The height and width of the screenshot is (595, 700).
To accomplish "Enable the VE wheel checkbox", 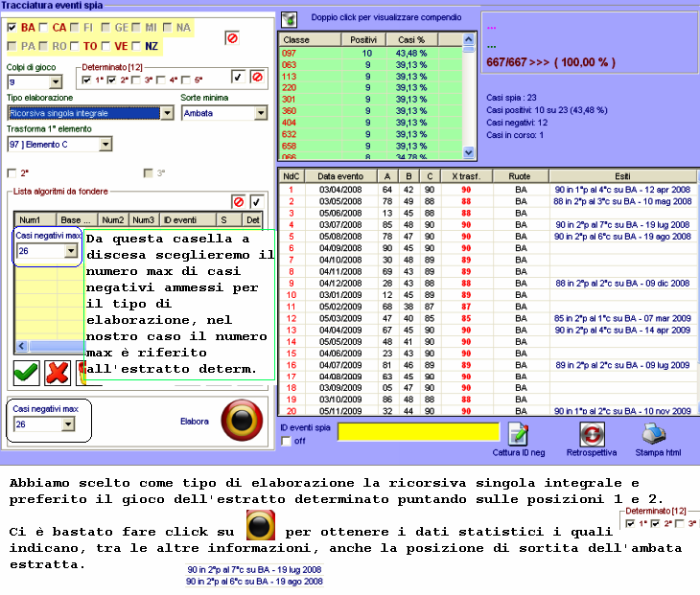I will (105, 46).
